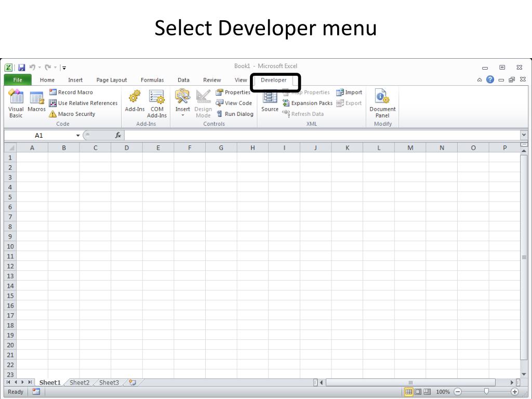Screen dimensions: 532x399
Task: Click Record Macro
Action: click(71, 92)
